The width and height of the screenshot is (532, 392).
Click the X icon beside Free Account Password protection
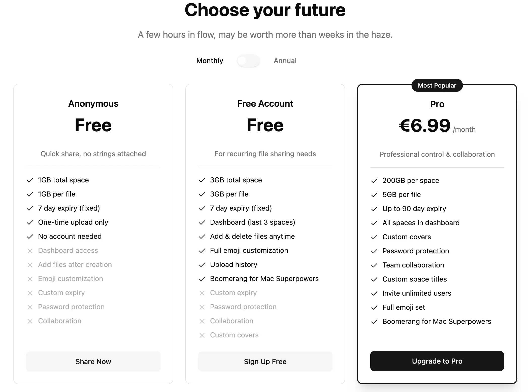[x=202, y=307]
